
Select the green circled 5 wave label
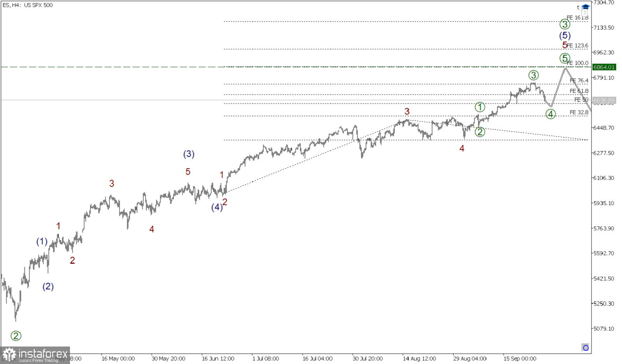565,59
